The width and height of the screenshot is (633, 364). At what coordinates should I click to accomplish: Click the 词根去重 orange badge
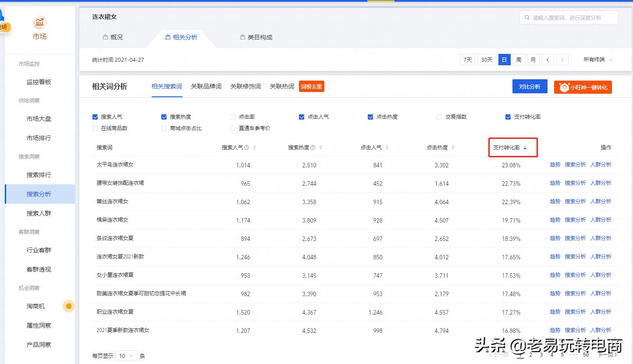click(x=311, y=86)
